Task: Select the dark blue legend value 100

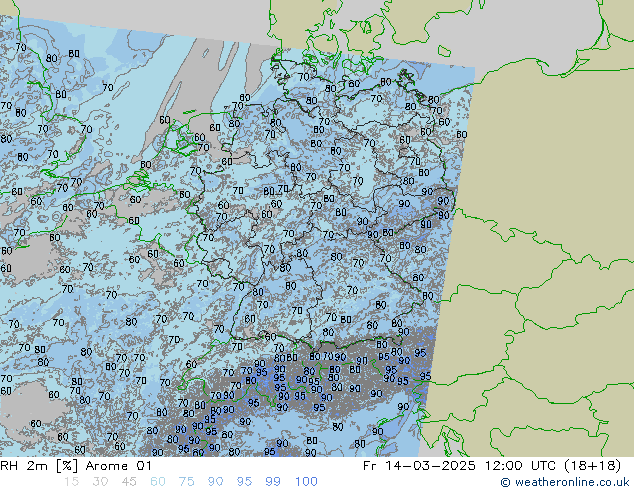Action: [x=306, y=482]
